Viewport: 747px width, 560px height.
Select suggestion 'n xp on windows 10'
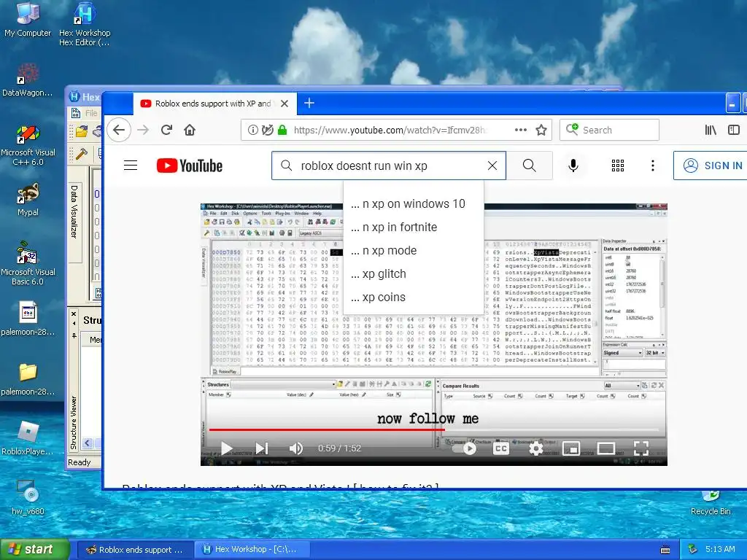click(413, 204)
